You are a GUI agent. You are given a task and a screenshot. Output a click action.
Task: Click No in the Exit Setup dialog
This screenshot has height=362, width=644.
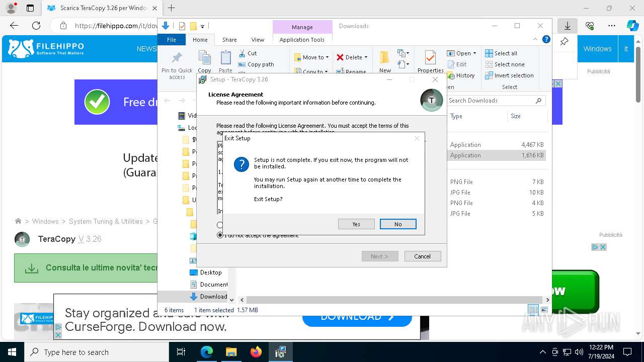pyautogui.click(x=398, y=224)
